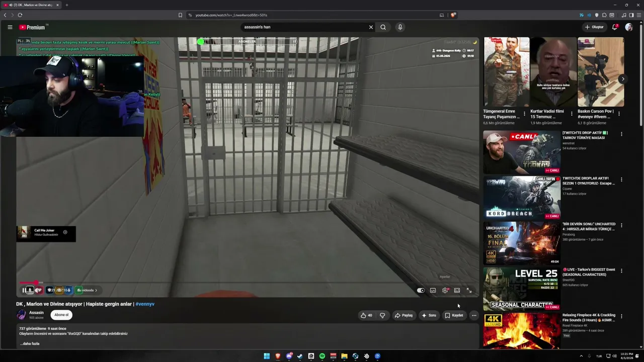This screenshot has height=362, width=644.
Task: Open options for Twitch'de Droplar Aktif video
Action: [x=621, y=179]
